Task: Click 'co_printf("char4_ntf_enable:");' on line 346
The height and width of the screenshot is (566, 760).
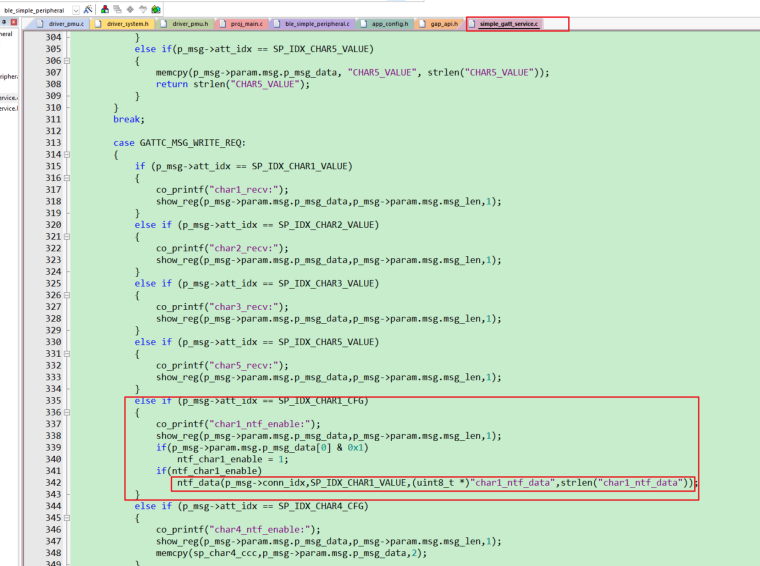Action: (x=238, y=530)
